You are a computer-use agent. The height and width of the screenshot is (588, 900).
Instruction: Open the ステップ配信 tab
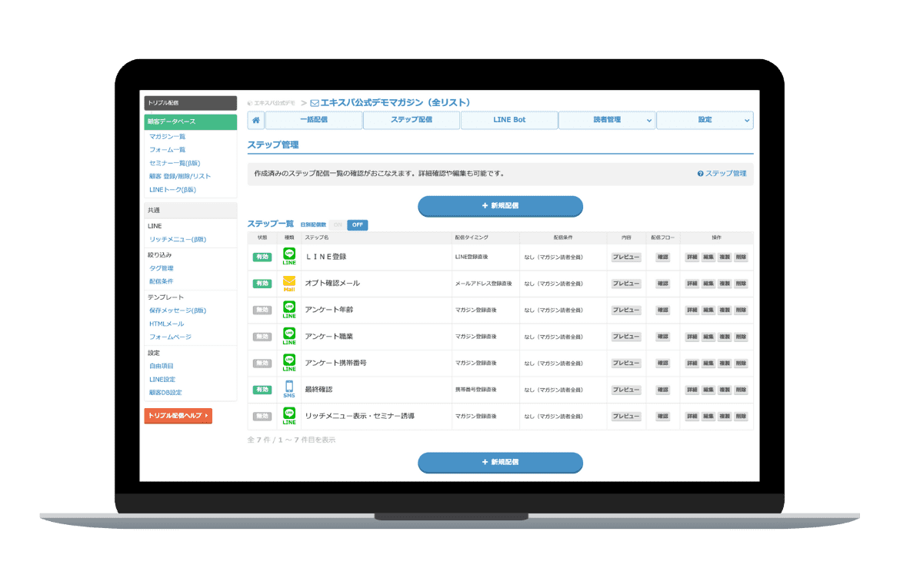coord(412,120)
